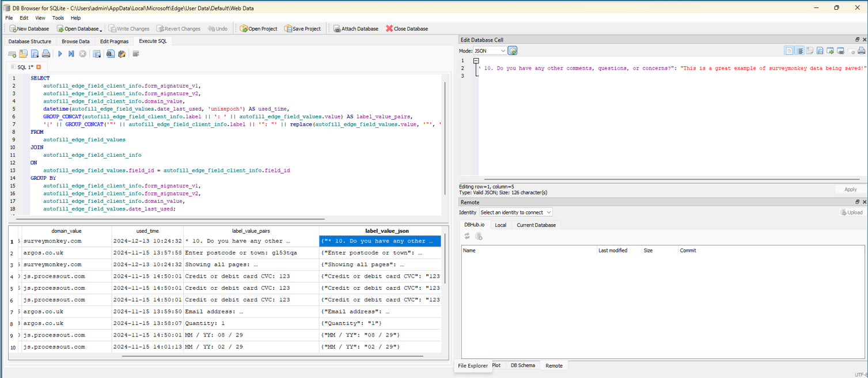Print the SQL query via toolbar icon
Image resolution: width=868 pixels, height=378 pixels.
(46, 54)
